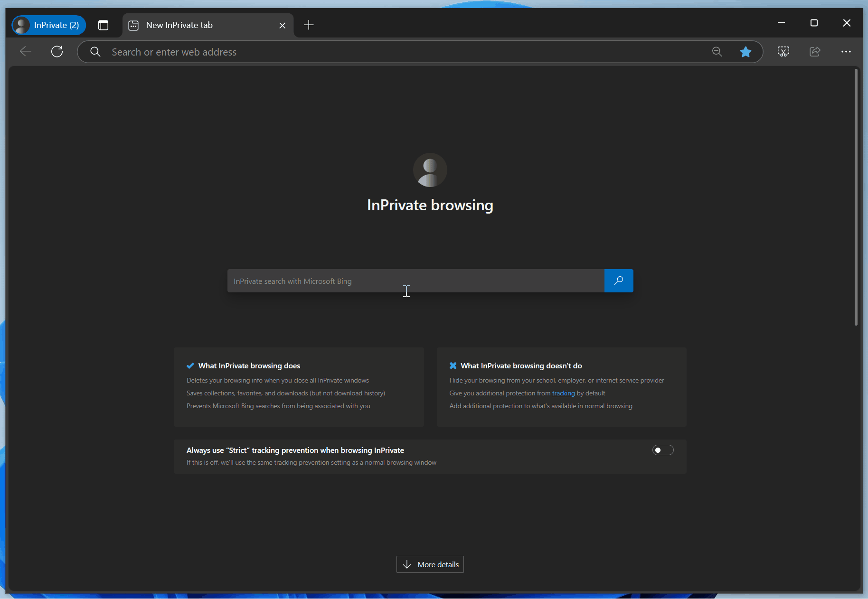Click the blue favorites star icon
The height and width of the screenshot is (599, 868).
tap(745, 52)
